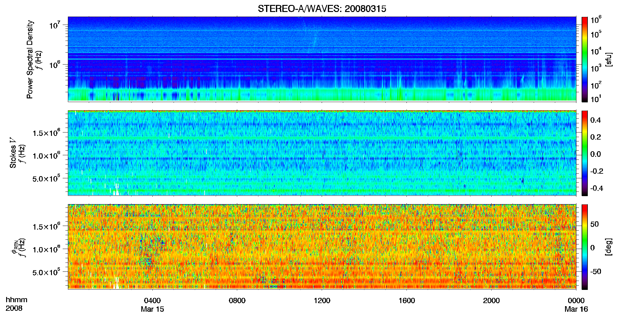
Task: Click the -50 degree colorbar value
Action: (595, 271)
